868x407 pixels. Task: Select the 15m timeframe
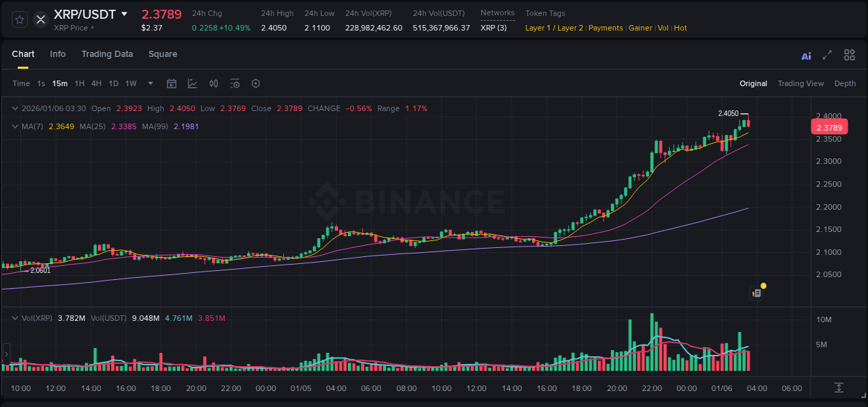[60, 83]
